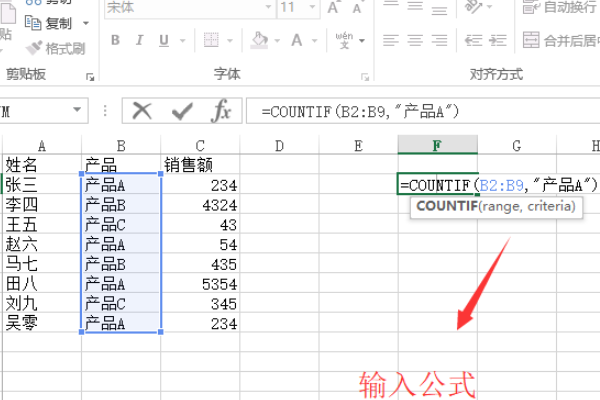Click inside the formula bar
The height and width of the screenshot is (400, 600).
pos(423,111)
